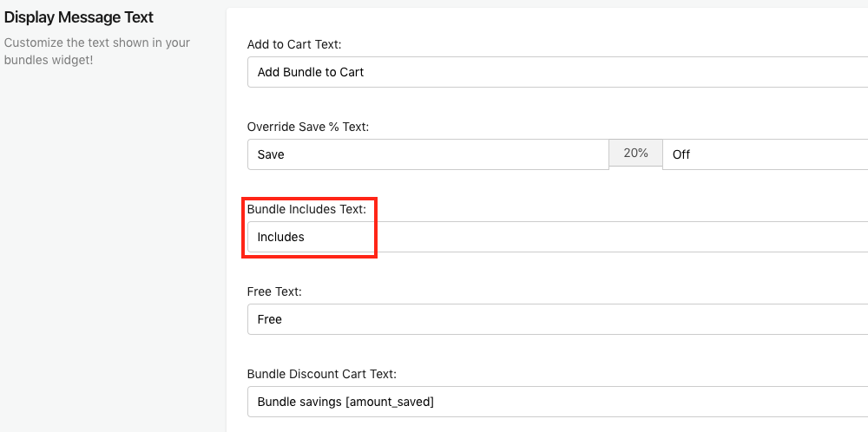The height and width of the screenshot is (432, 868).
Task: Click the Add Bundle to Cart input field
Action: point(557,72)
